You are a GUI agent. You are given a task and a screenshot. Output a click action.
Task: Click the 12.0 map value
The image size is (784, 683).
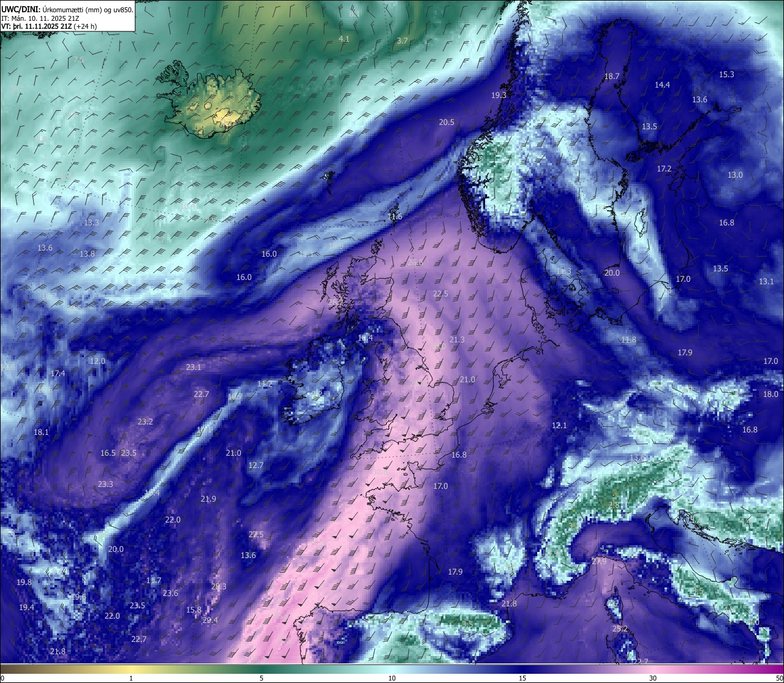[x=97, y=361]
